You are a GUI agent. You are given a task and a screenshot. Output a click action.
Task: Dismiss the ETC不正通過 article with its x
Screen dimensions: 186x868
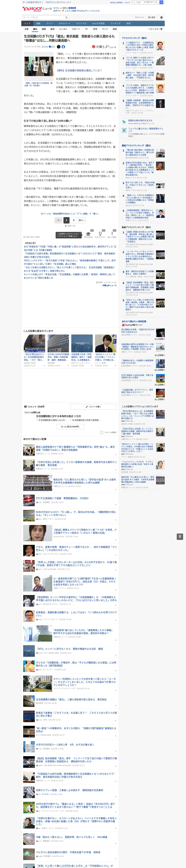[x=116, y=505]
